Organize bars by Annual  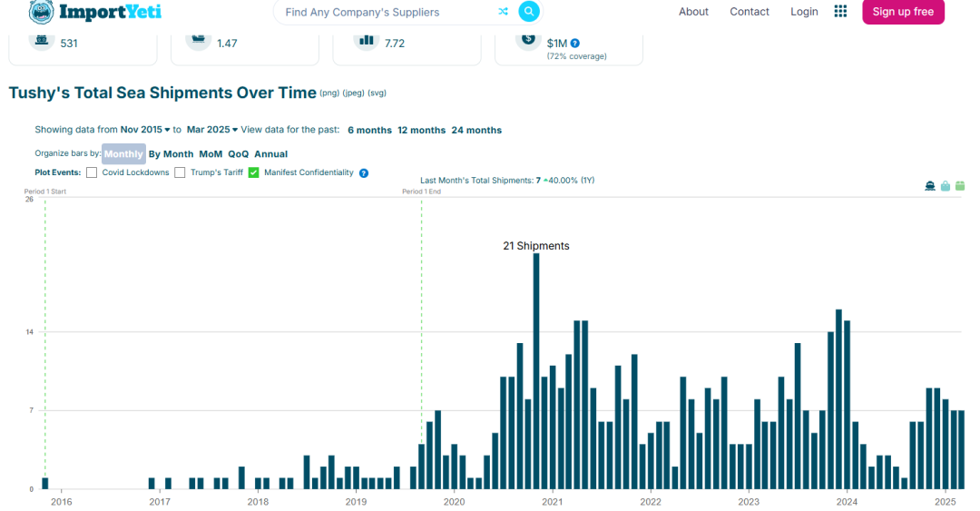[x=270, y=154]
